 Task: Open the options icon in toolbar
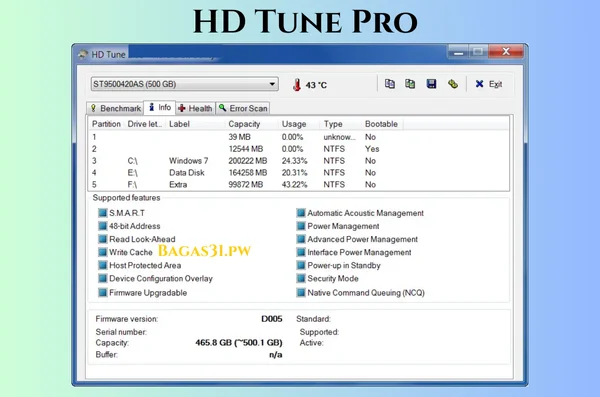click(x=453, y=84)
